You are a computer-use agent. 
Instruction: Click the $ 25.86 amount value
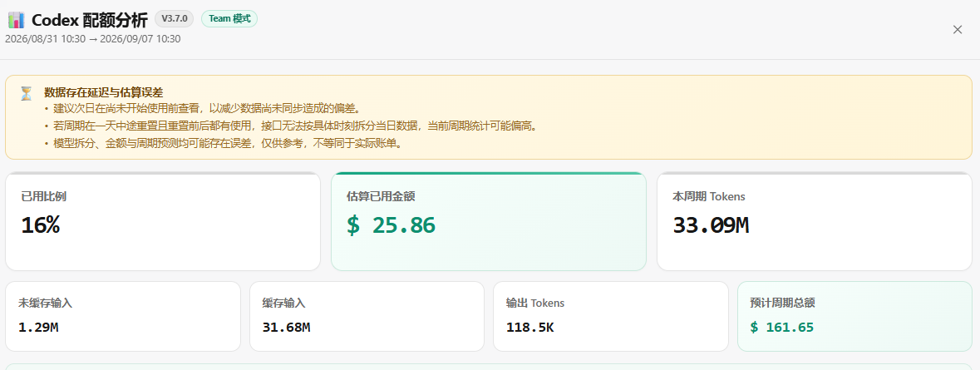pos(391,225)
